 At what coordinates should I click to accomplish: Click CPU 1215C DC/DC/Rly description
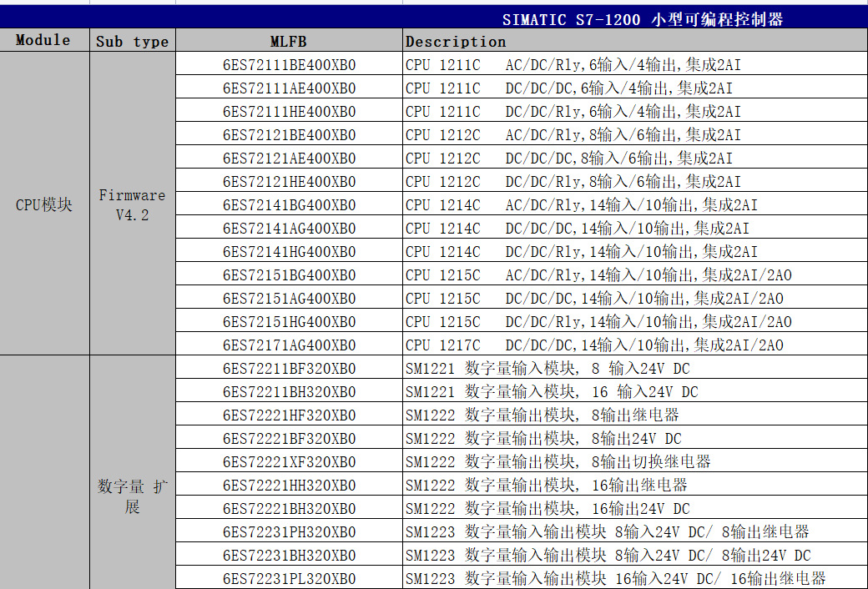635,321
